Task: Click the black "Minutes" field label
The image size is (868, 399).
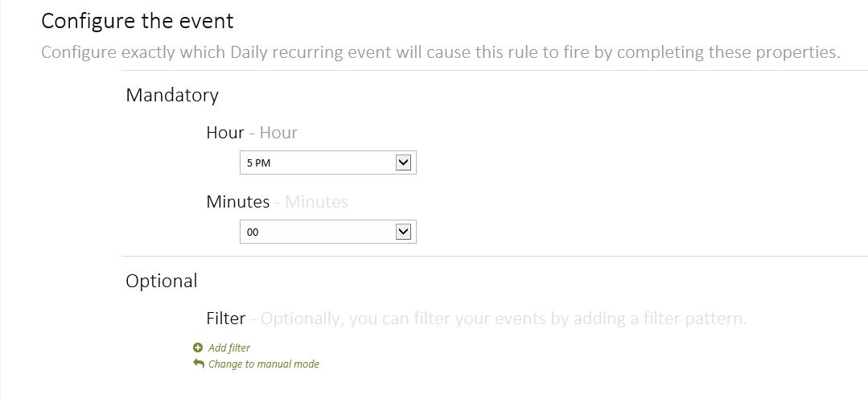Action: click(238, 202)
